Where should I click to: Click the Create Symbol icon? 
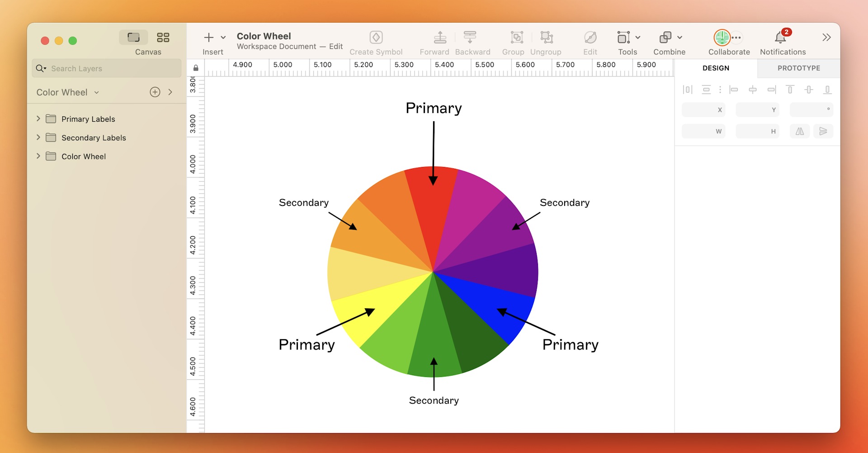point(376,37)
